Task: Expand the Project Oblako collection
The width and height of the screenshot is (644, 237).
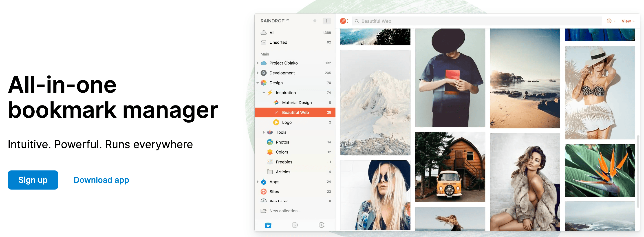Action: point(258,63)
